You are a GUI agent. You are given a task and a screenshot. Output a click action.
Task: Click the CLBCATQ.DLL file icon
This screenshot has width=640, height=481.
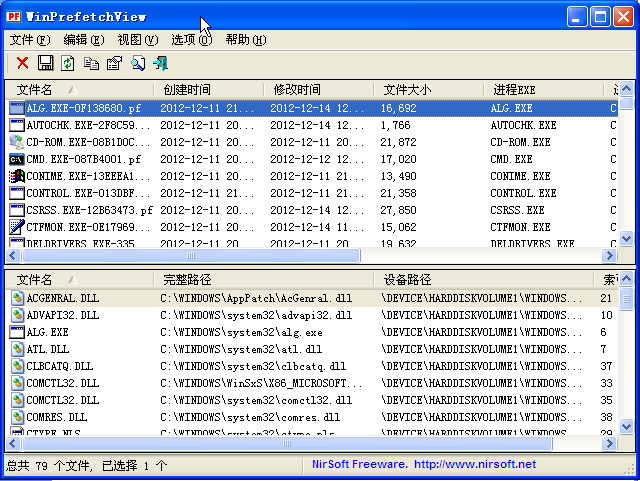tap(17, 366)
